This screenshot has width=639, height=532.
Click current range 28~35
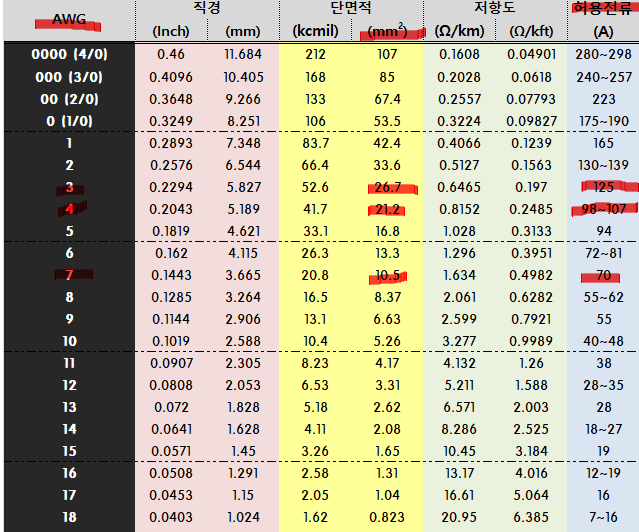tap(604, 385)
